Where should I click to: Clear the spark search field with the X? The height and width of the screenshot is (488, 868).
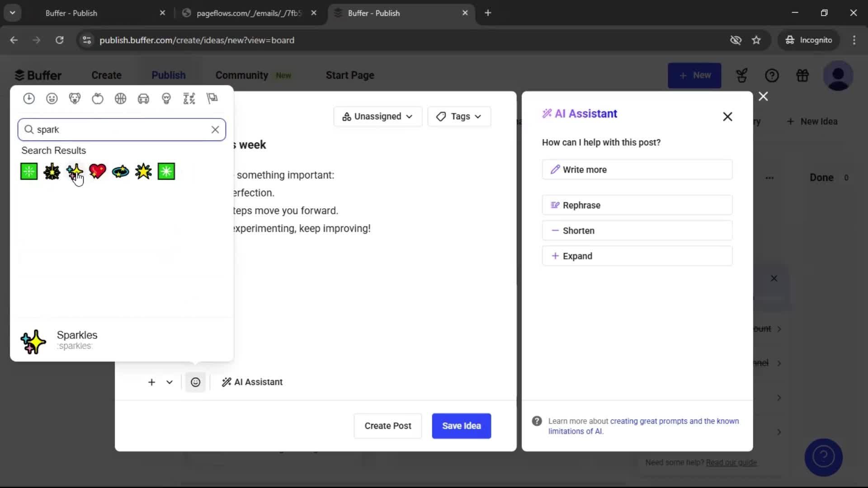coord(215,130)
